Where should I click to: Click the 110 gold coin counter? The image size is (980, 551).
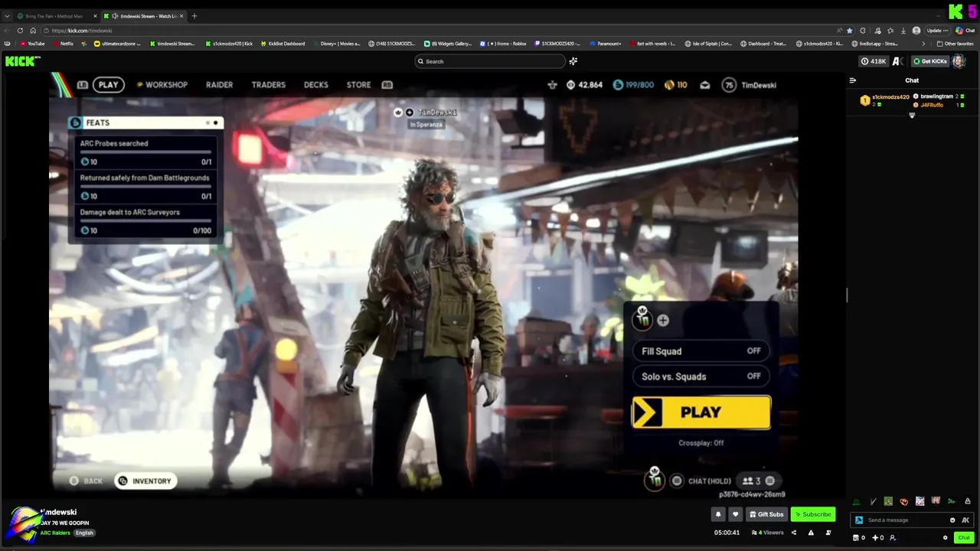675,85
